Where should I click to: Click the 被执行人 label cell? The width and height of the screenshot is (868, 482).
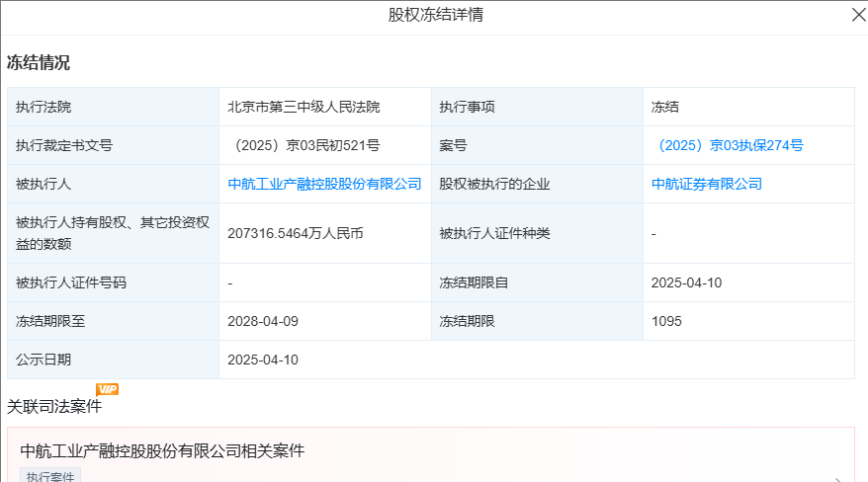point(114,184)
